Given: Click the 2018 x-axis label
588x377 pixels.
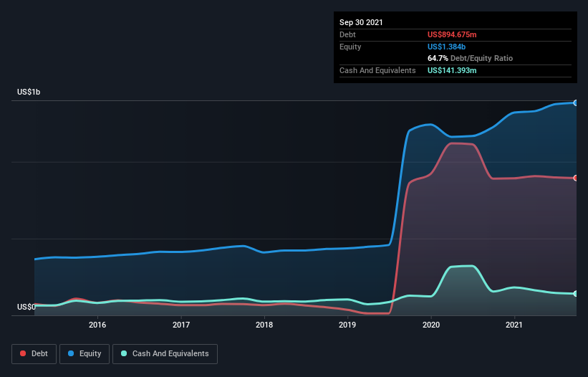Looking at the screenshot, I should click(264, 325).
